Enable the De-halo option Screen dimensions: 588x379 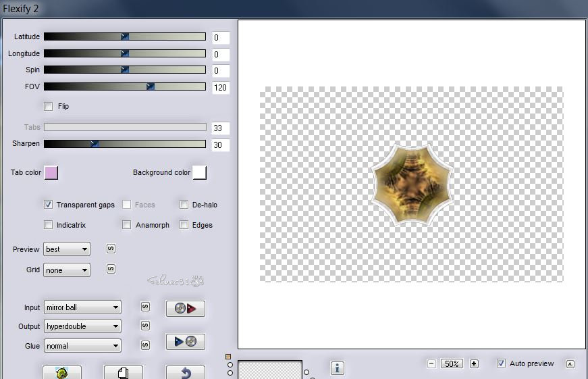click(x=184, y=205)
